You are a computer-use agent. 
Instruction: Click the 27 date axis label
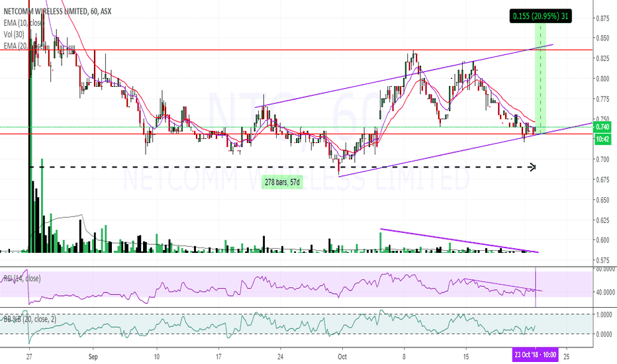29,357
